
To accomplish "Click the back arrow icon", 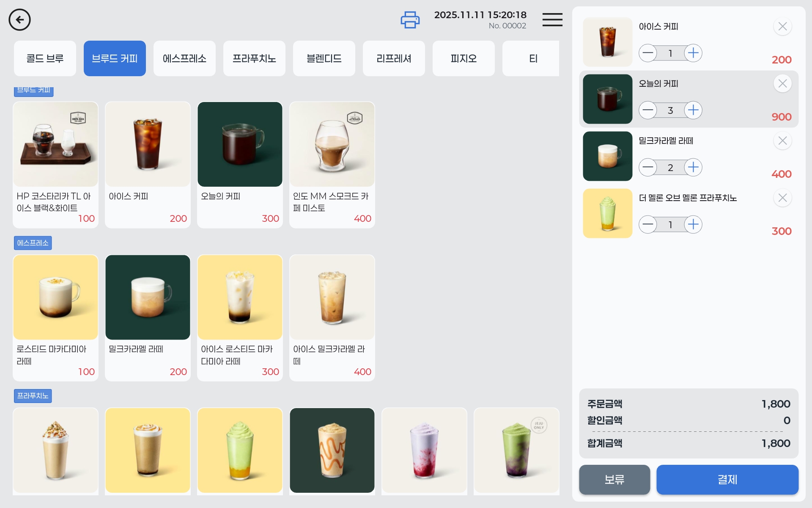I will (19, 19).
